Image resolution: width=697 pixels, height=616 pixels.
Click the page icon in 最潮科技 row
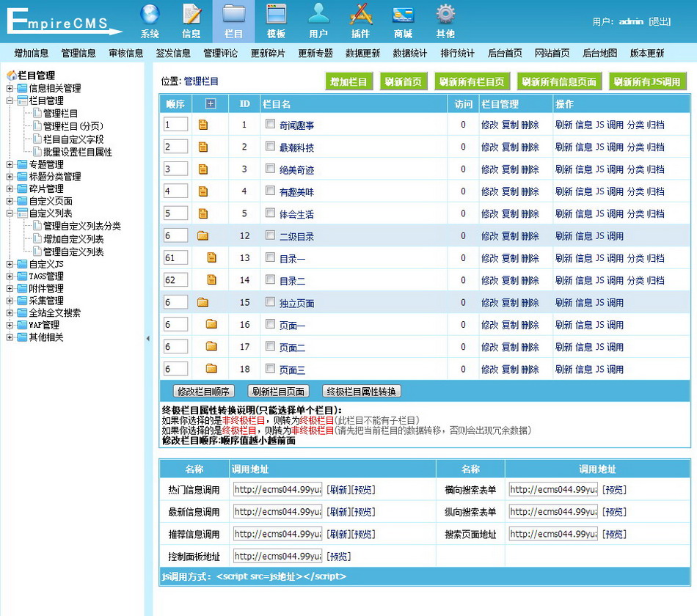203,147
